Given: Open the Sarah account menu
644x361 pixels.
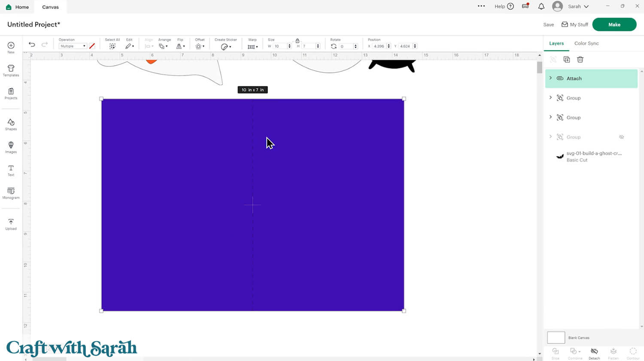Looking at the screenshot, I should coord(571,6).
